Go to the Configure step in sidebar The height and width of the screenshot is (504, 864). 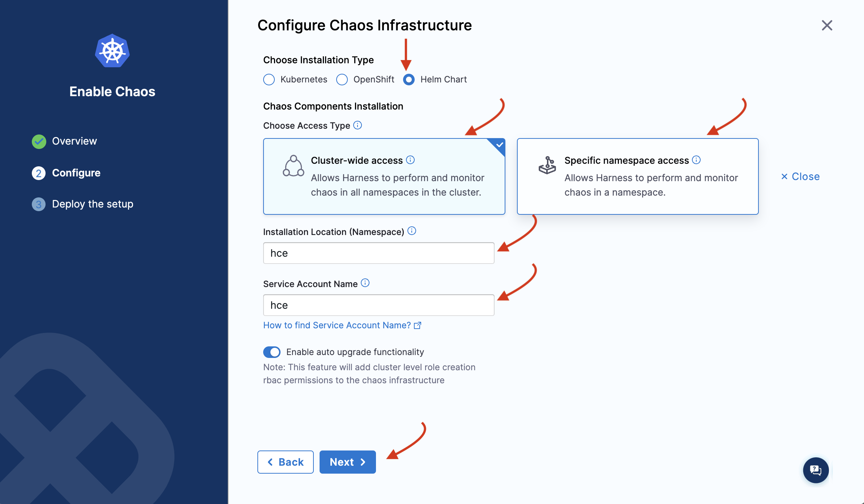coord(76,173)
